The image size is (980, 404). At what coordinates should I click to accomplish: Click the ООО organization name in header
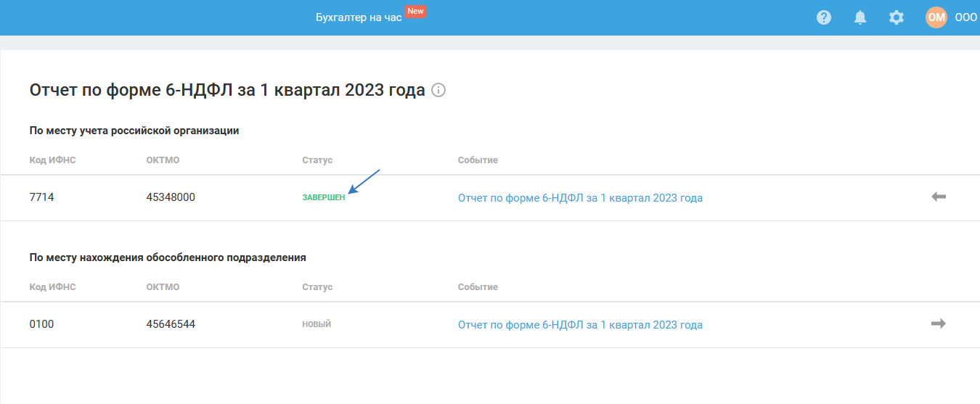pos(966,18)
